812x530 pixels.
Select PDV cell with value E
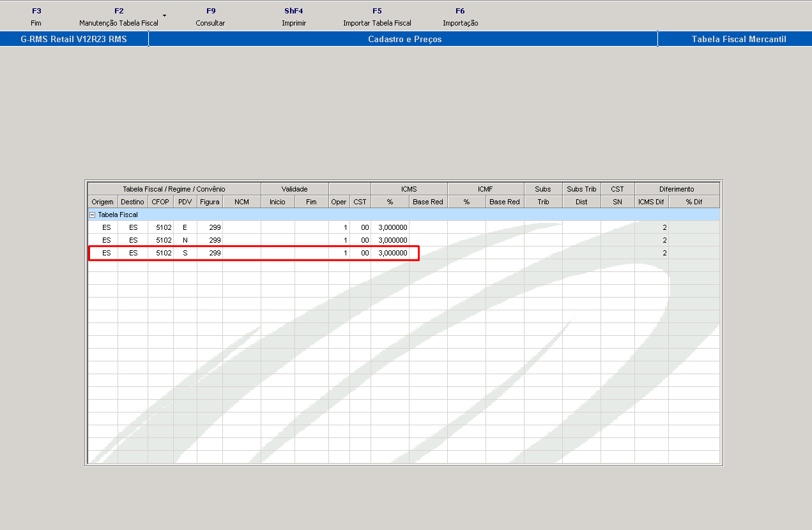(185, 227)
